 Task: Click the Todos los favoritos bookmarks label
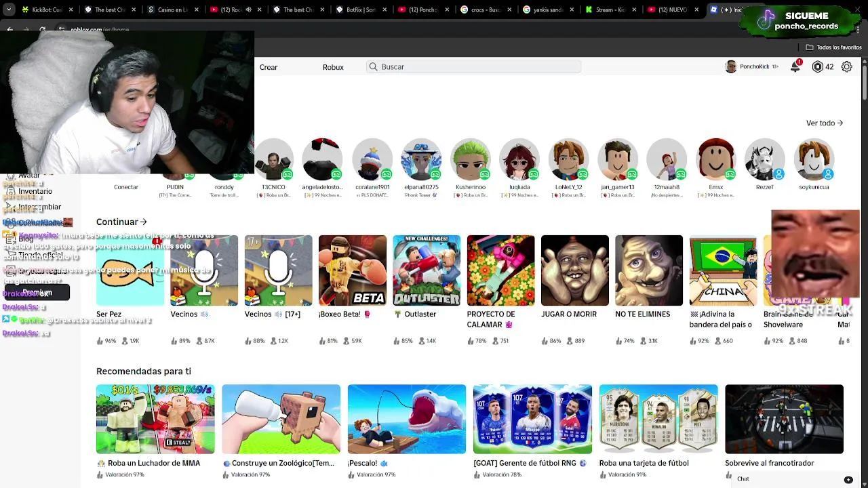839,47
